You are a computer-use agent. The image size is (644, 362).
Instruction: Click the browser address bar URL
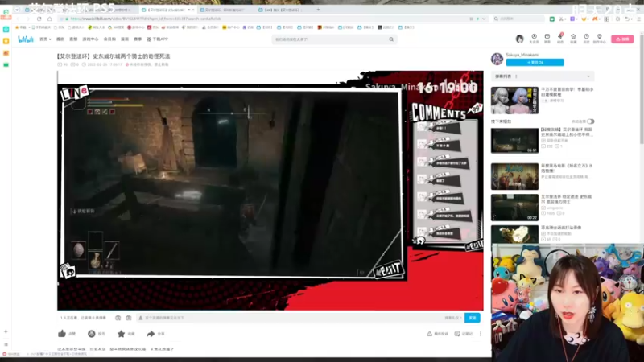(x=146, y=19)
